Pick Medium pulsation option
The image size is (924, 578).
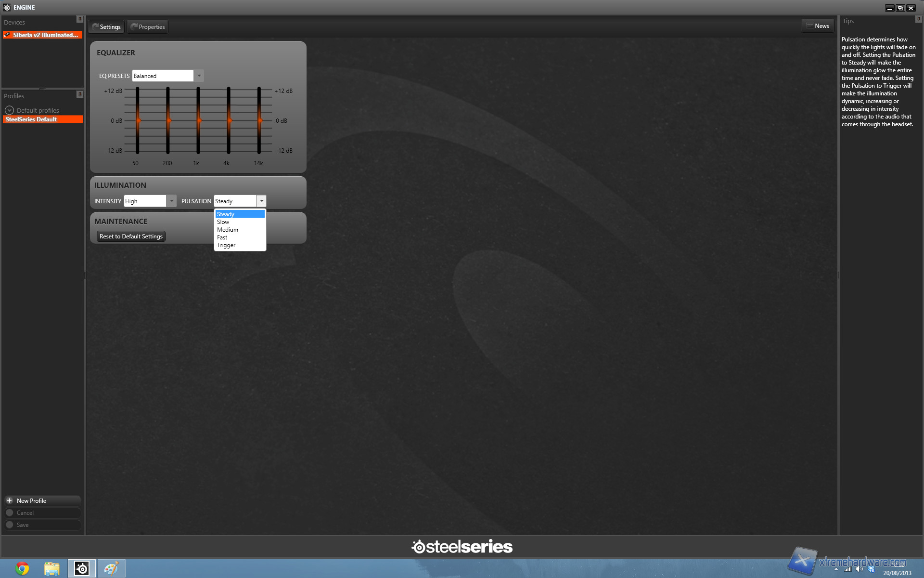(x=228, y=230)
